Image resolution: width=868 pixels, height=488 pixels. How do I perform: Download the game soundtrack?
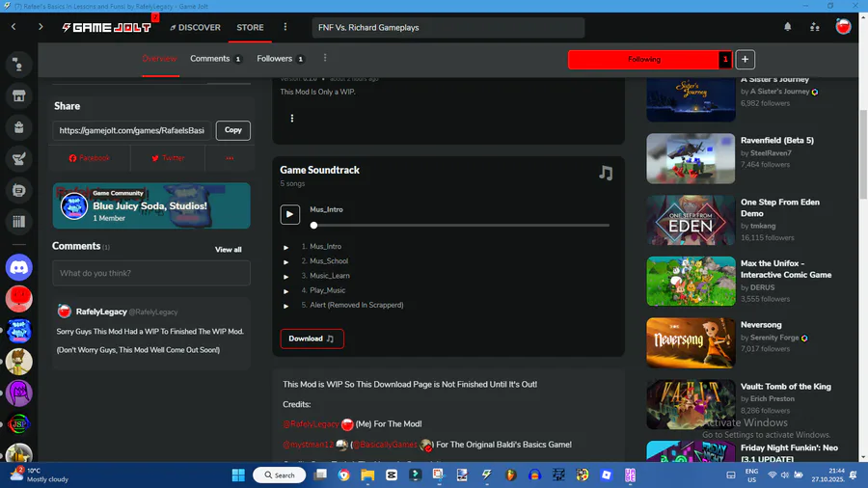312,339
